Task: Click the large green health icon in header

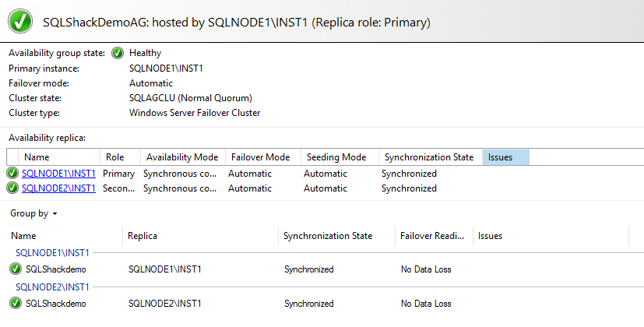Action: point(21,22)
